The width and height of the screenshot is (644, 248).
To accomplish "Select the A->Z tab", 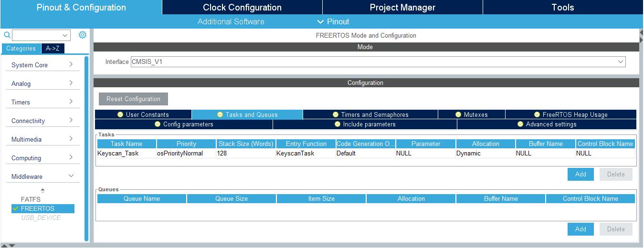I will [53, 49].
